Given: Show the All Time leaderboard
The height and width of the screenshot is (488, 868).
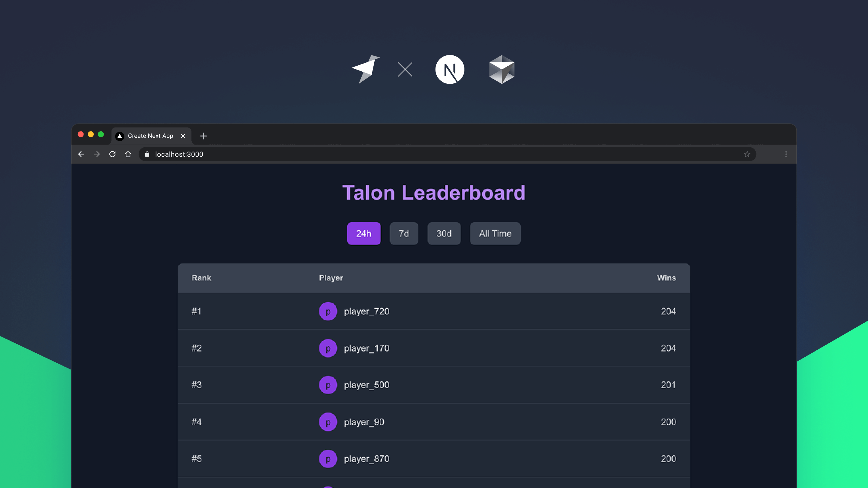Looking at the screenshot, I should point(495,233).
